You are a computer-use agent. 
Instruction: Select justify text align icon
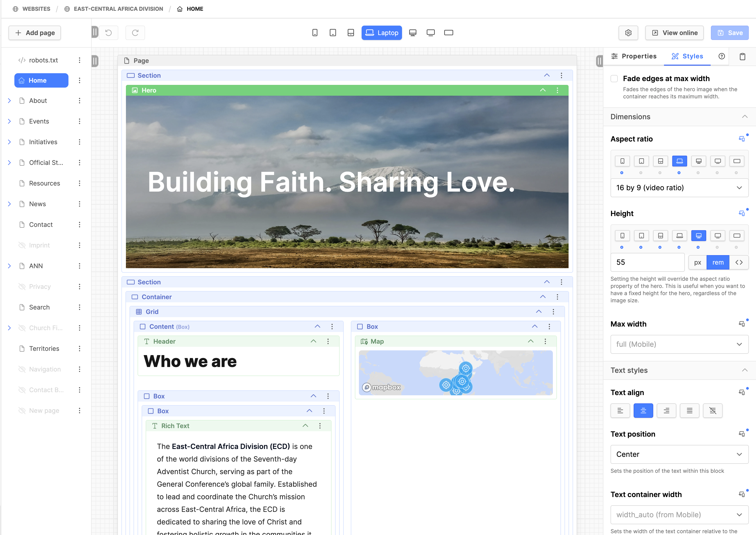(x=689, y=411)
